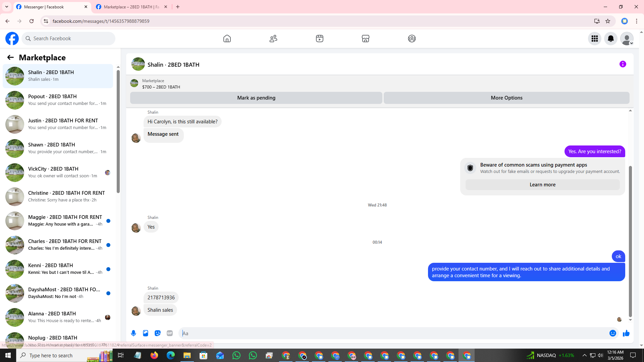This screenshot has width=644, height=362.
Task: Reload the current page
Action: click(32, 21)
